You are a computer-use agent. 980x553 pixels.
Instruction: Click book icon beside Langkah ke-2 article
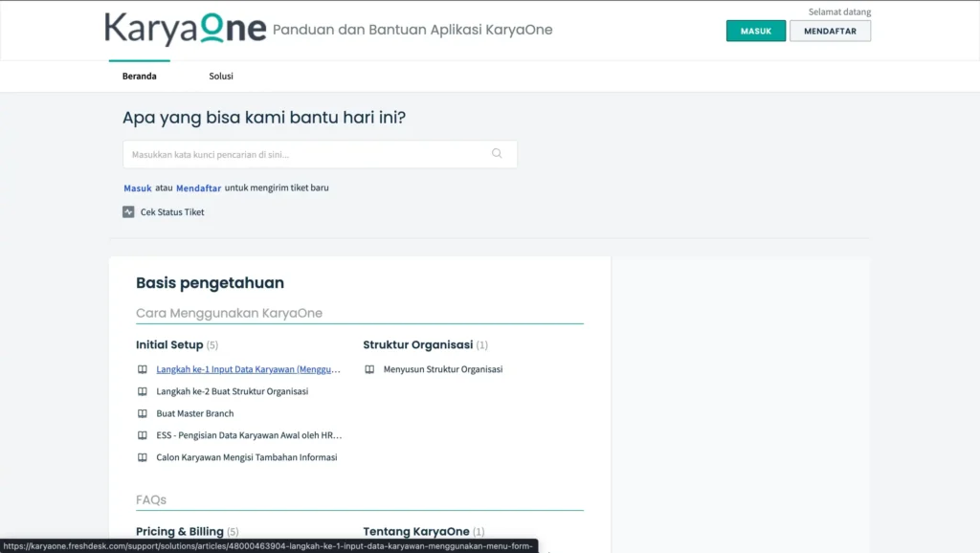click(x=143, y=391)
